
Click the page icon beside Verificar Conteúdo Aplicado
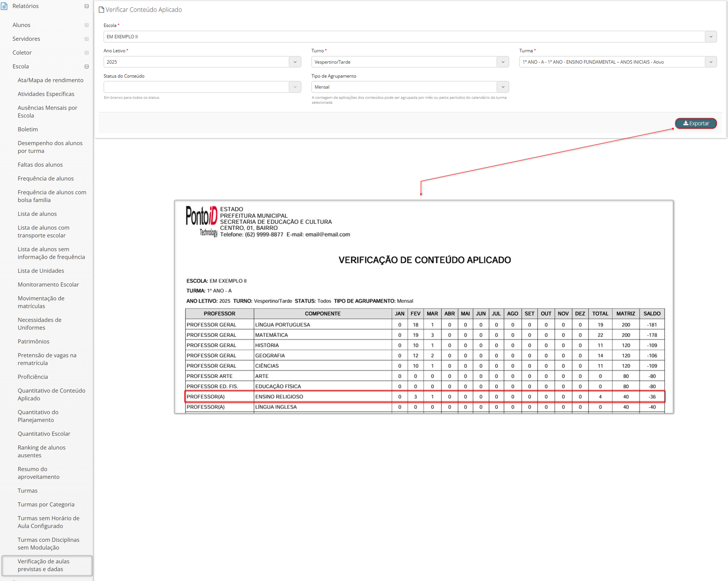[101, 10]
